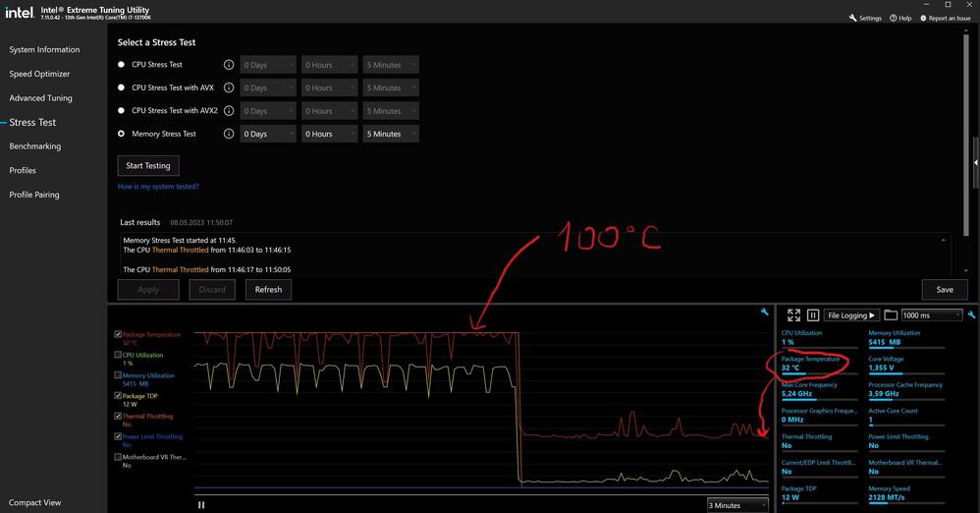Open Profiles section
The height and width of the screenshot is (513, 980).
pyautogui.click(x=23, y=170)
